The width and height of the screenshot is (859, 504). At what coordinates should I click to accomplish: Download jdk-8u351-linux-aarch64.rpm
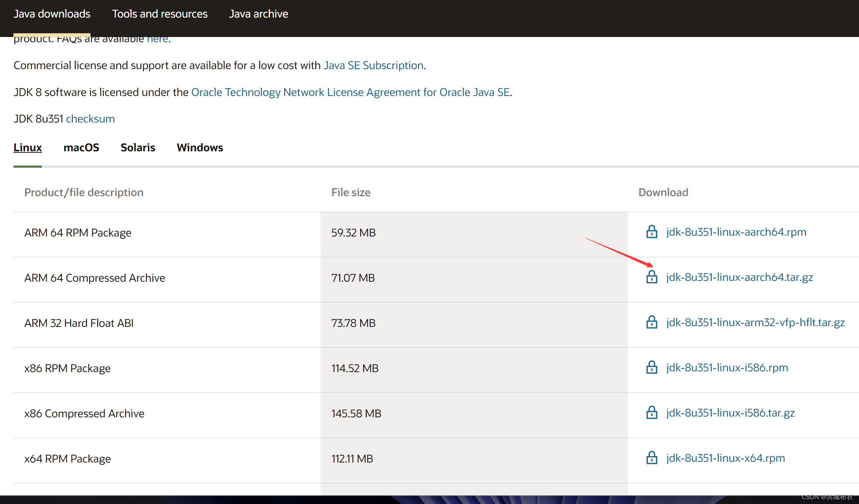pos(736,232)
